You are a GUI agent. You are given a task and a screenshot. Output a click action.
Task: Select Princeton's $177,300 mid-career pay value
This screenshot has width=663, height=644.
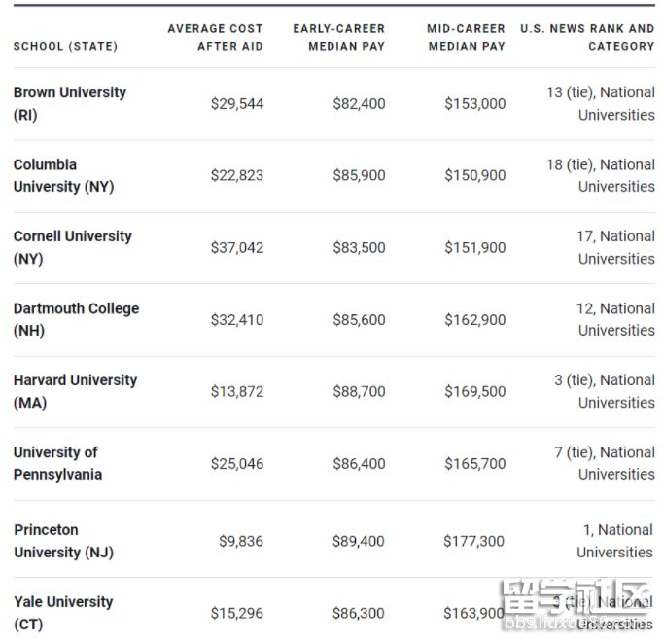pyautogui.click(x=474, y=541)
